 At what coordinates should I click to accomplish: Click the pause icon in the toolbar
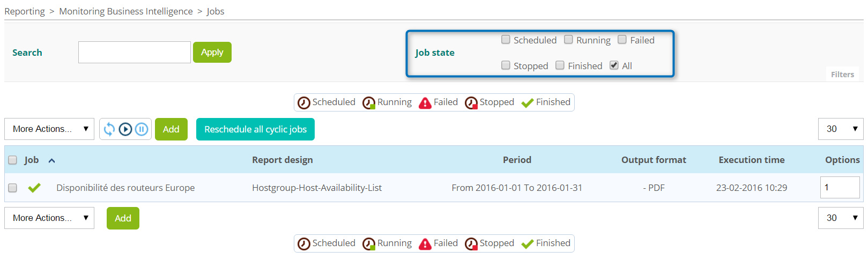[x=142, y=129]
